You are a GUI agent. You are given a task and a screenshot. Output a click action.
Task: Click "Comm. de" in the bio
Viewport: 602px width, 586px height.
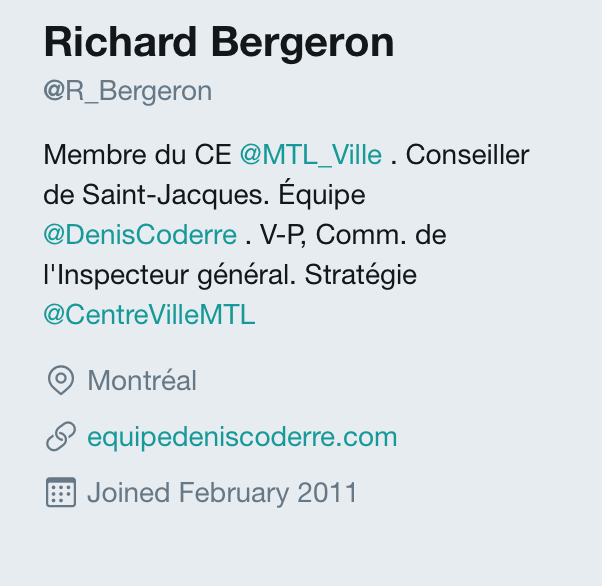tap(380, 235)
